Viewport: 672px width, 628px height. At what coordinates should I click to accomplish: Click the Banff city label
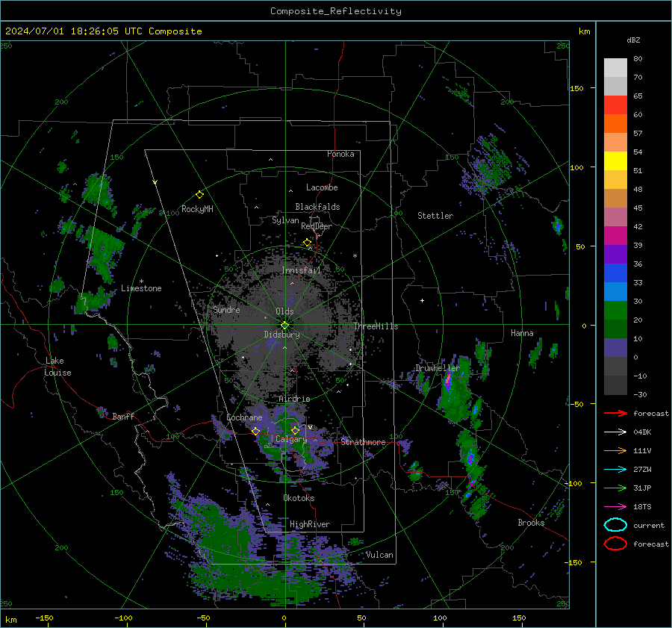(123, 417)
